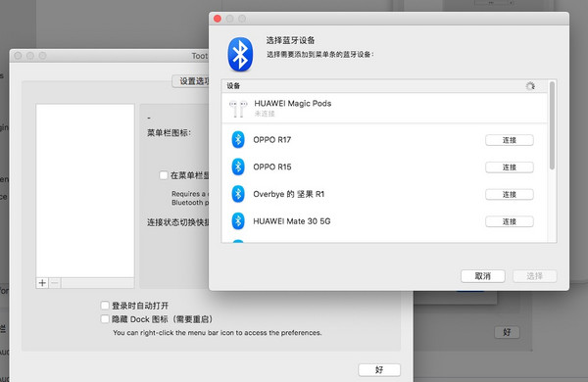
Task: Connect to Overbye 的 坚果 R1 via 连接
Action: coord(510,195)
